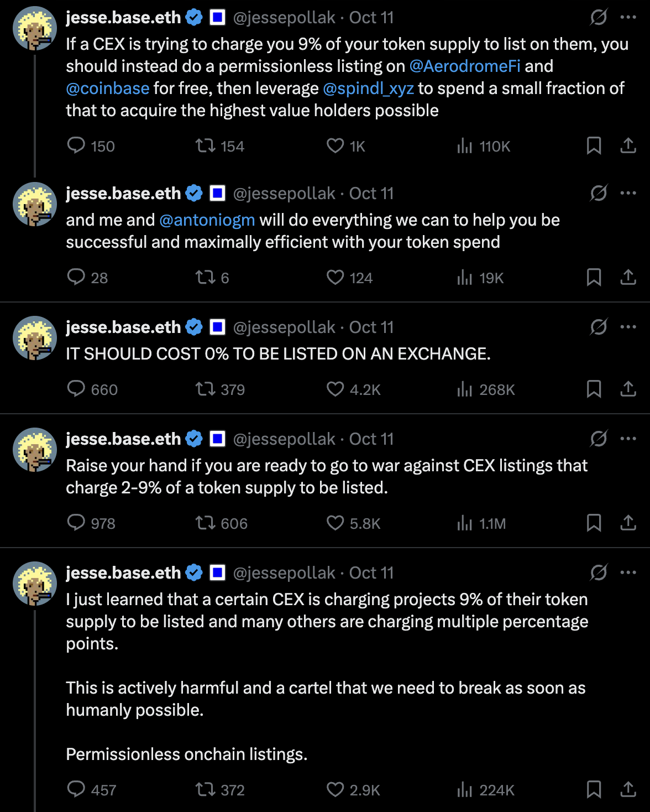The width and height of the screenshot is (650, 812).
Task: Open replies on the "IT SHOULD COST 0%" post
Action: [77, 389]
